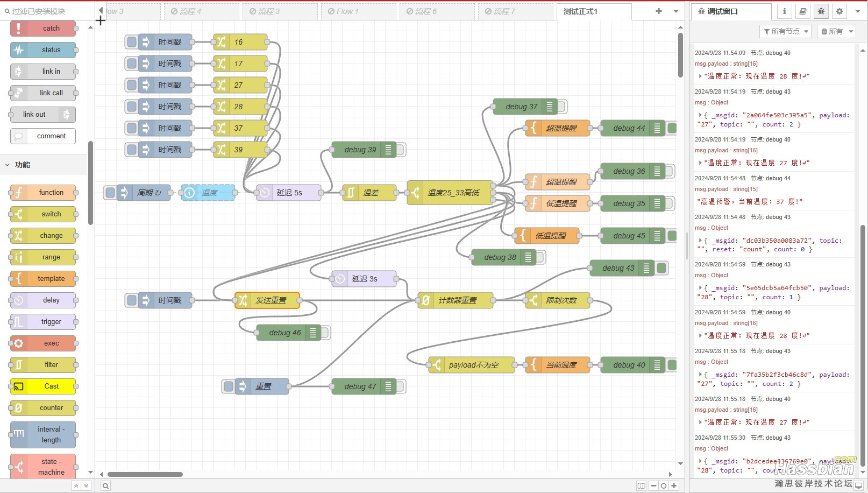Select the switch palette node
The image size is (868, 493).
pos(43,214)
